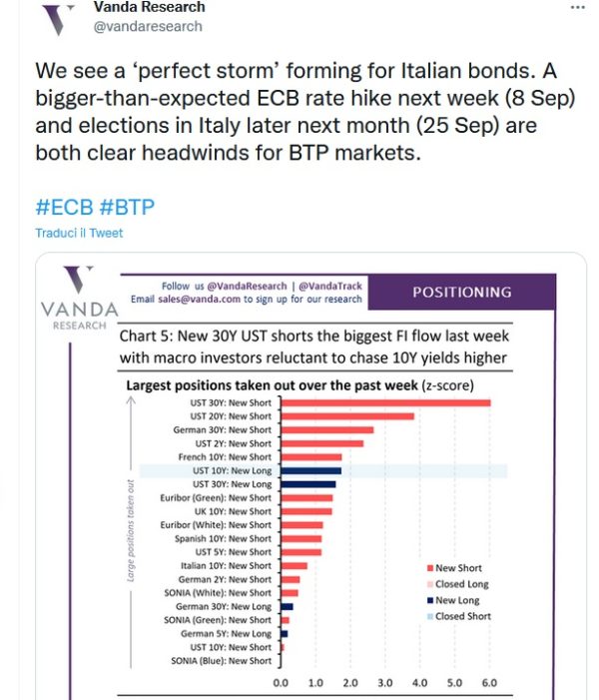This screenshot has height=700, width=599.
Task: Click the Italian 10Y New Short bar
Action: [x=295, y=566]
